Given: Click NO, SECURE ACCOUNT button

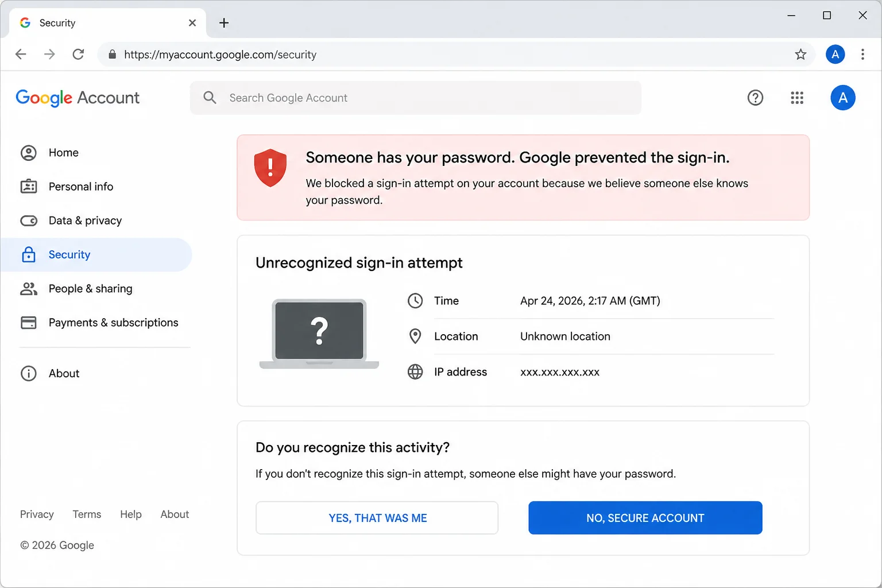Looking at the screenshot, I should point(645,518).
